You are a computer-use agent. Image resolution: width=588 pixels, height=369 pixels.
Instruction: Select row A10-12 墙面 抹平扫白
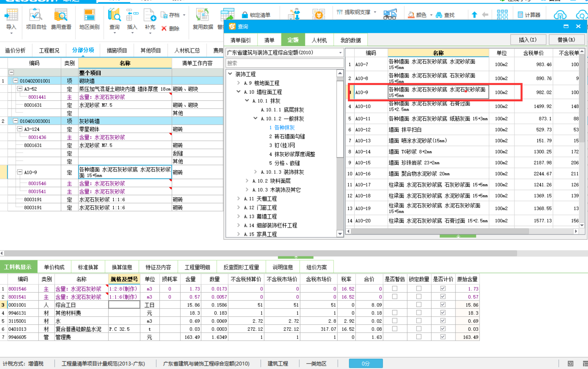point(463,130)
